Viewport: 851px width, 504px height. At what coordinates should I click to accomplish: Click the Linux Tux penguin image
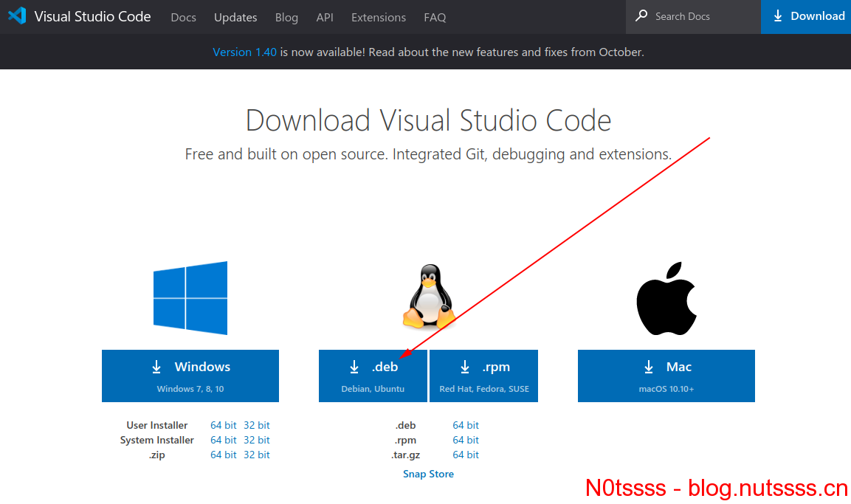click(x=429, y=297)
